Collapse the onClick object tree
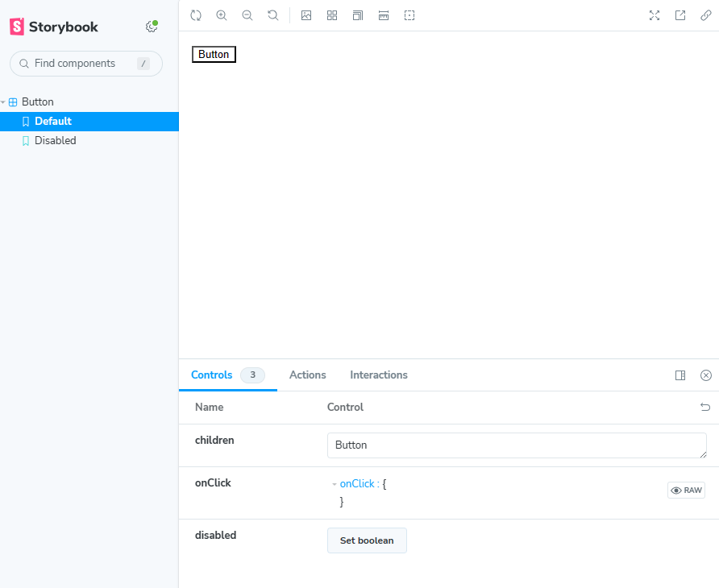This screenshot has width=719, height=588. coord(335,484)
